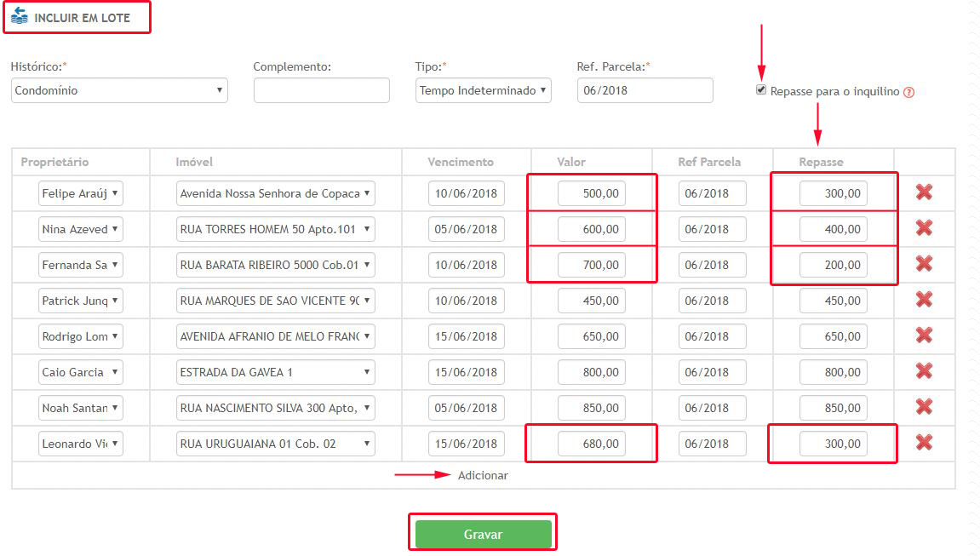980x556 pixels.
Task: Click the help question mark beside Repasse para o inquilino
Action: click(908, 92)
